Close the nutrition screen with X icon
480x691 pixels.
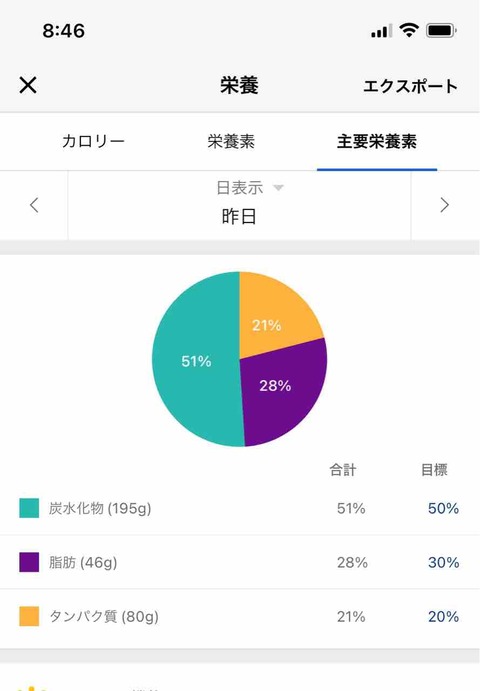point(28,85)
